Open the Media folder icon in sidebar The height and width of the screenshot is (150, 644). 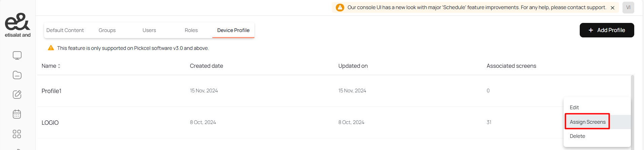coord(17,75)
